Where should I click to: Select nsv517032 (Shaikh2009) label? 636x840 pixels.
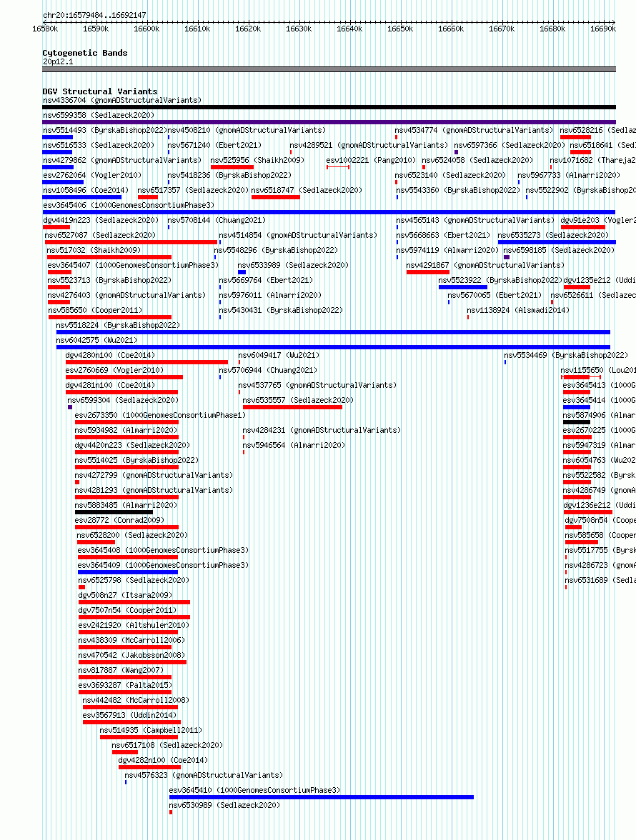94,250
